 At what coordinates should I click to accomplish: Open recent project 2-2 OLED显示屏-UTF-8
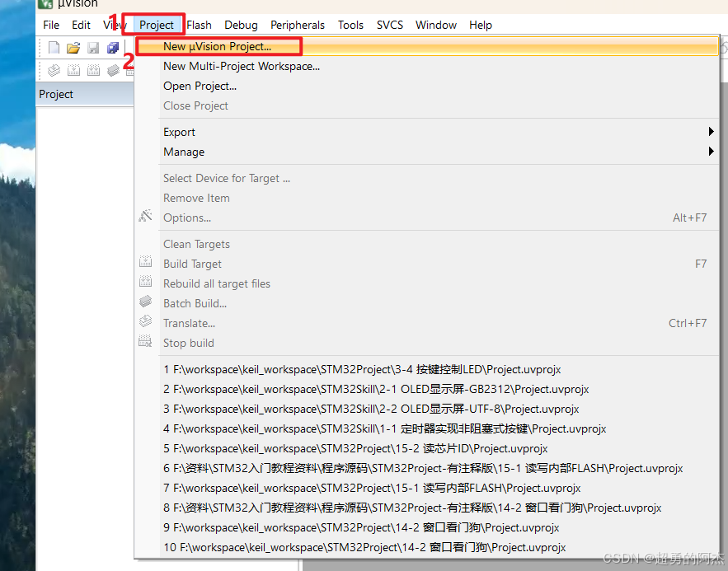tap(426, 410)
